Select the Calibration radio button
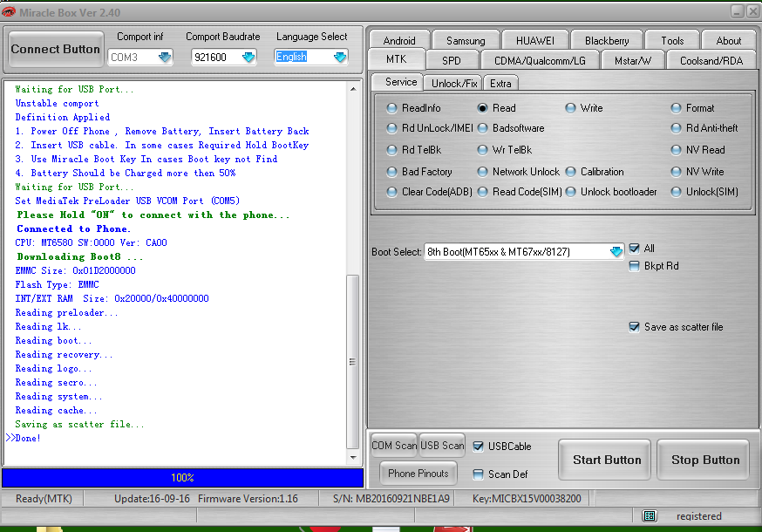The width and height of the screenshot is (762, 532). (x=570, y=172)
